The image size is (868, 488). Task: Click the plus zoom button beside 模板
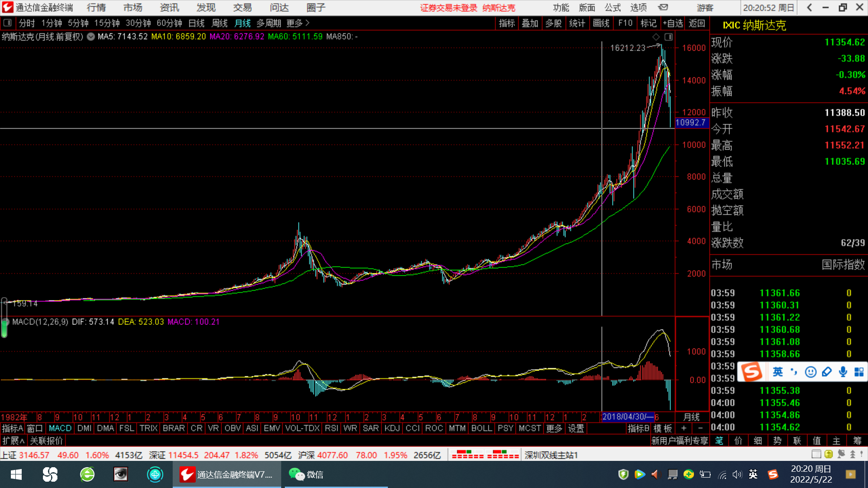tap(684, 428)
